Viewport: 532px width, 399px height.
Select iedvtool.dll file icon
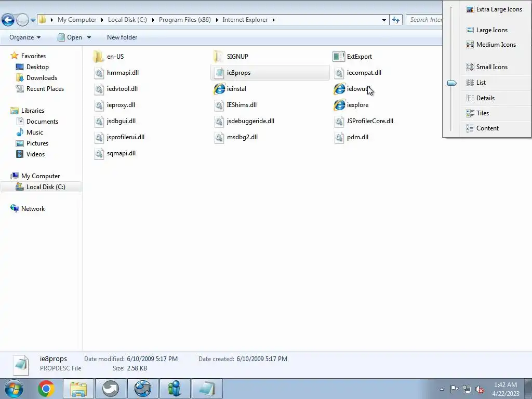[99, 89]
